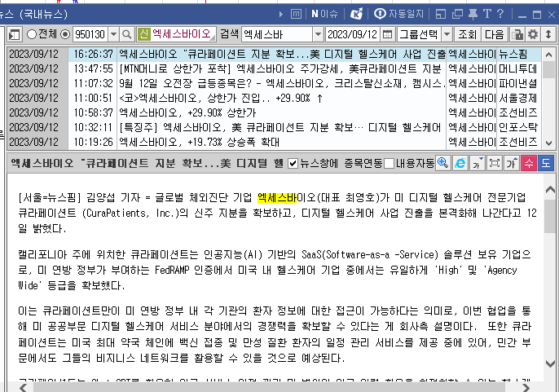
Task: Click the highlighted 엑세스바 text in article
Action: coord(277,197)
